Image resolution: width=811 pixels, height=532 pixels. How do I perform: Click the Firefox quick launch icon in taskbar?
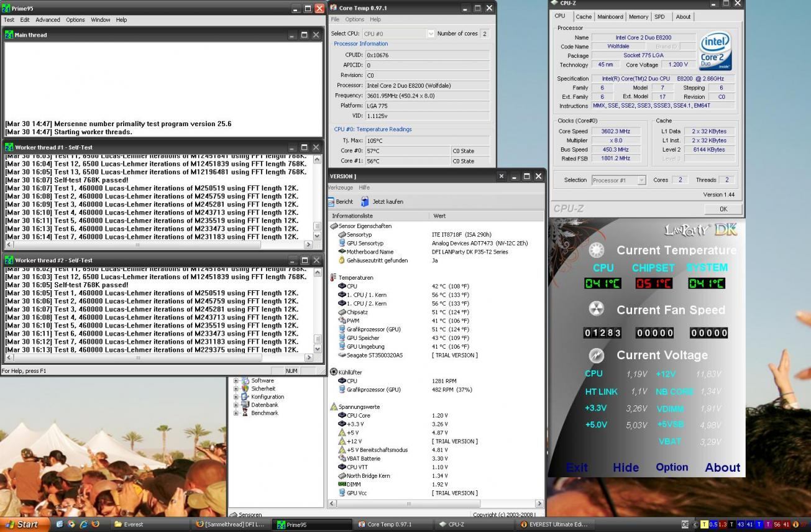click(x=95, y=525)
